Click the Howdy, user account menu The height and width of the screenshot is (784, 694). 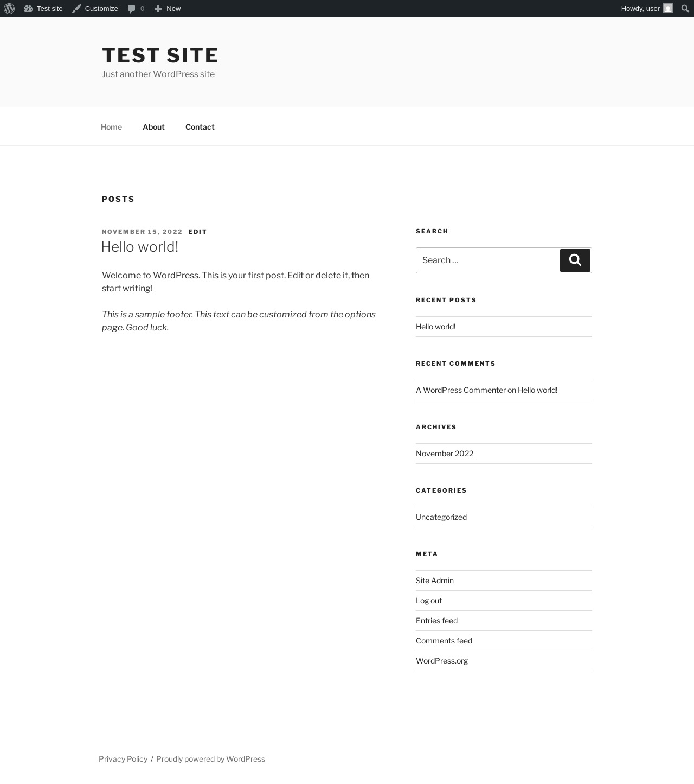click(x=640, y=9)
